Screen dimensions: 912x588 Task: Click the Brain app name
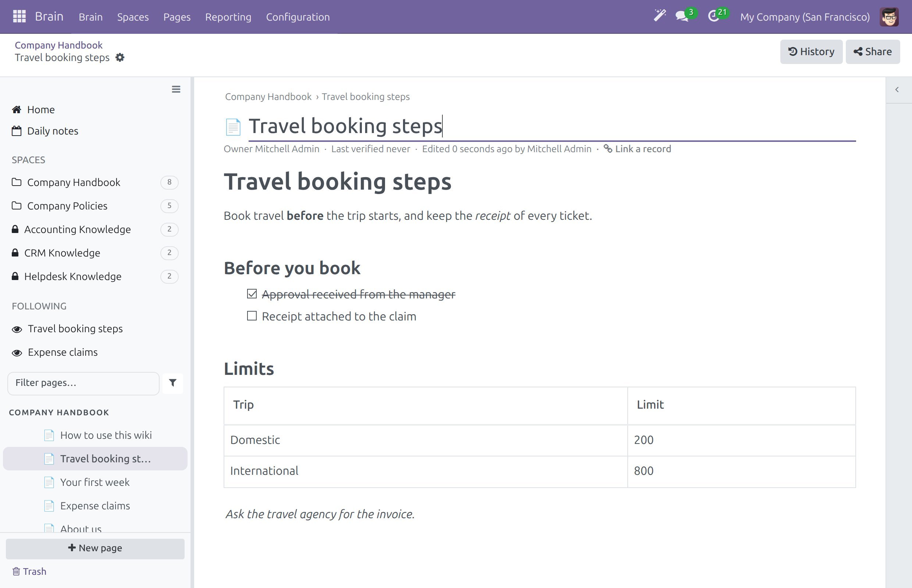tap(49, 17)
